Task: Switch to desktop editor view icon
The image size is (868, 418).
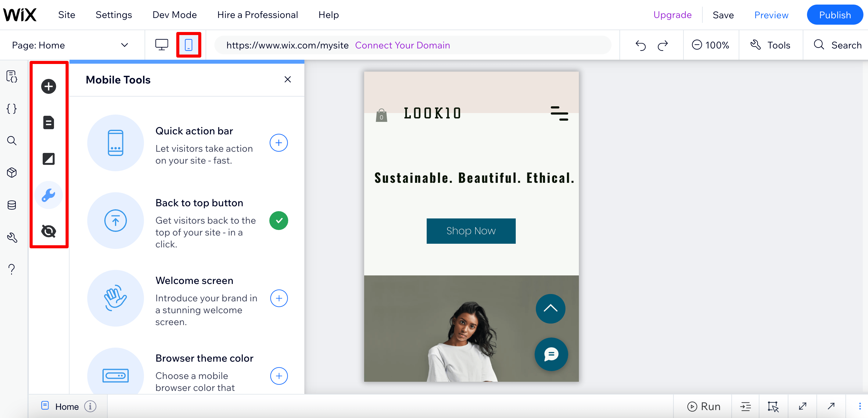Action: pyautogui.click(x=161, y=45)
